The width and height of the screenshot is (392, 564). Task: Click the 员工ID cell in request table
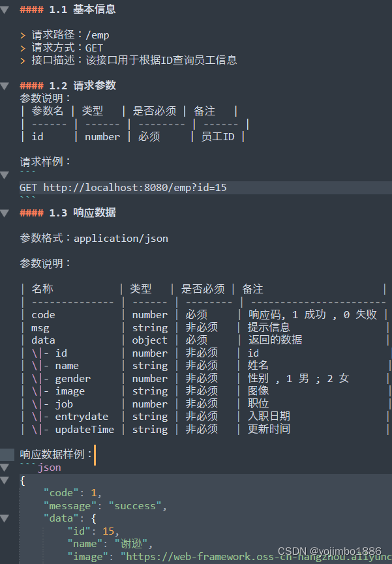pyautogui.click(x=217, y=137)
